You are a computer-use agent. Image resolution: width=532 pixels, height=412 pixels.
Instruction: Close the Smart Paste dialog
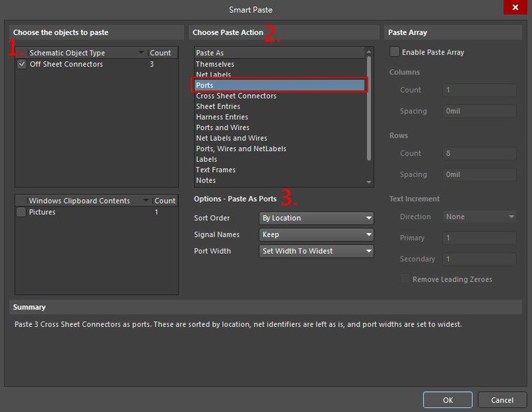point(515,8)
